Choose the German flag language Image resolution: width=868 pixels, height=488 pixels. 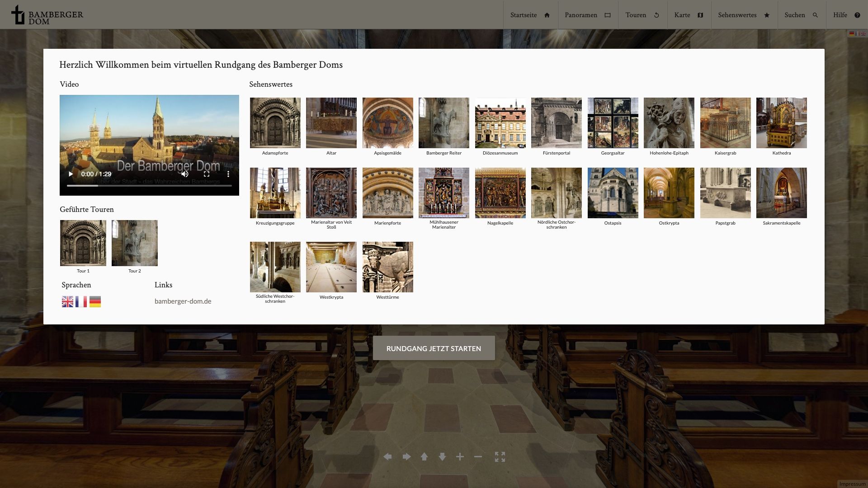95,302
